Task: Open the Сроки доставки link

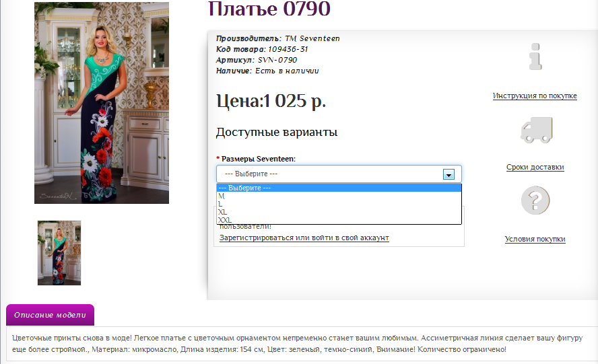Action: click(535, 167)
